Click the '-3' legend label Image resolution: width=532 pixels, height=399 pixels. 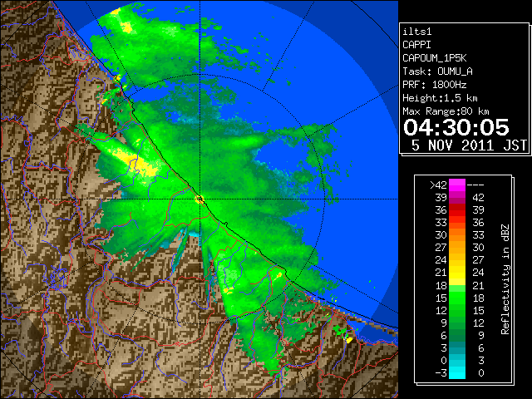click(441, 373)
